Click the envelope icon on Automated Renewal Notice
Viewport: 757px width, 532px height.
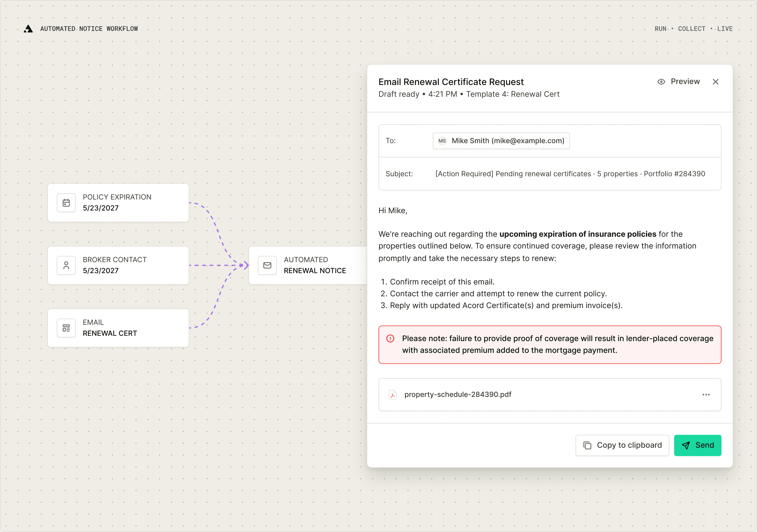(267, 266)
